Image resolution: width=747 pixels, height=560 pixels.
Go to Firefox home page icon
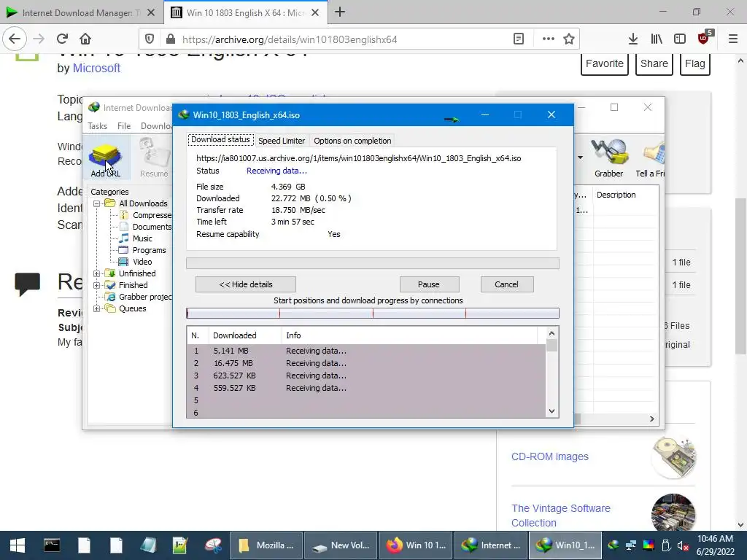pos(85,39)
